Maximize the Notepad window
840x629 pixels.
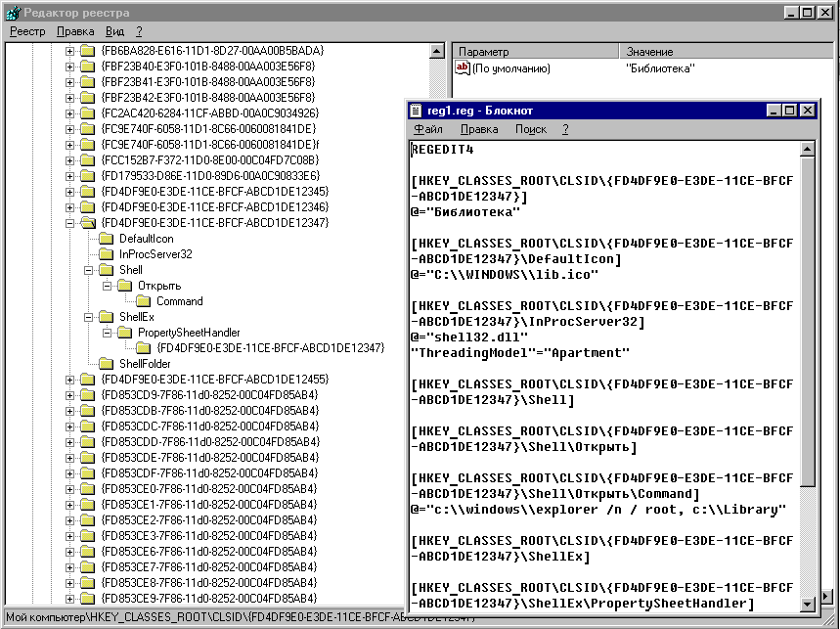pyautogui.click(x=789, y=111)
